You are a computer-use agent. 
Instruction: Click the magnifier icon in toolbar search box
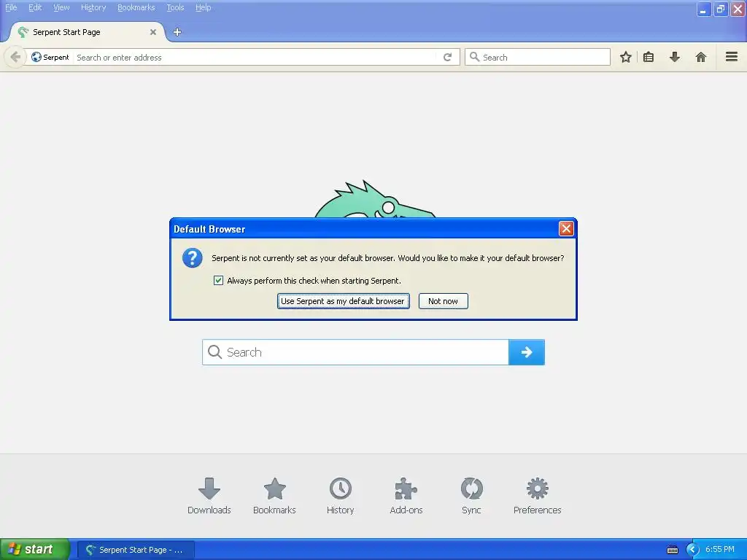click(x=474, y=57)
